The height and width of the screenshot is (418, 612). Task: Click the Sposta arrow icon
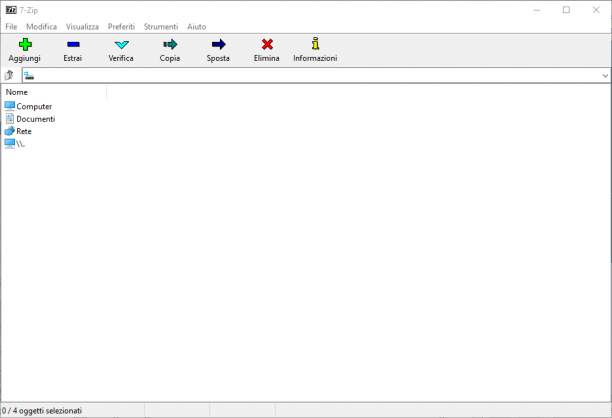coord(219,44)
